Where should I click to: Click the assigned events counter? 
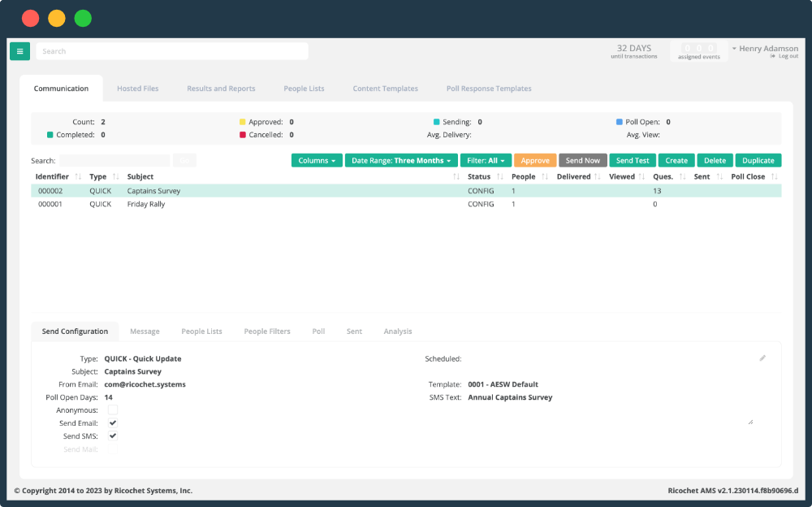tap(698, 51)
